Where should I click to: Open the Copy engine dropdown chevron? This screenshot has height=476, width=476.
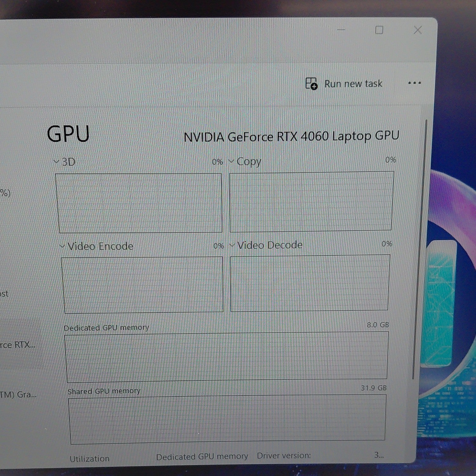click(231, 161)
